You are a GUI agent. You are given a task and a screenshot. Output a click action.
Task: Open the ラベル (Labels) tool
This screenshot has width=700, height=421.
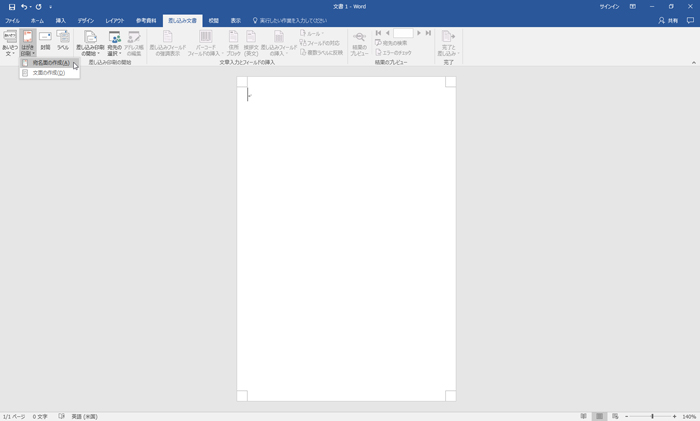point(62,41)
